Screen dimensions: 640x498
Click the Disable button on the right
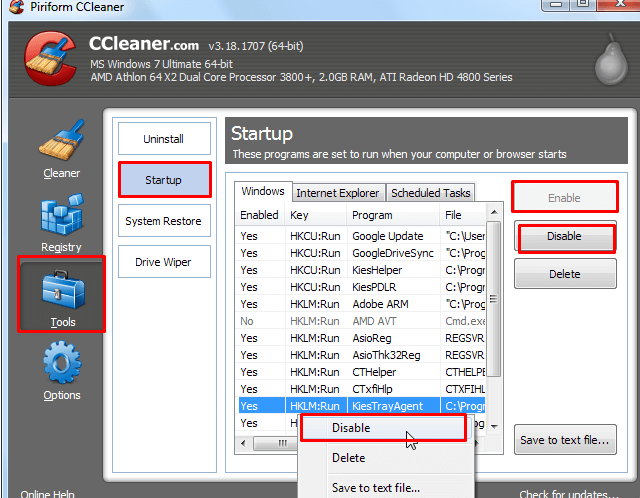(x=565, y=236)
